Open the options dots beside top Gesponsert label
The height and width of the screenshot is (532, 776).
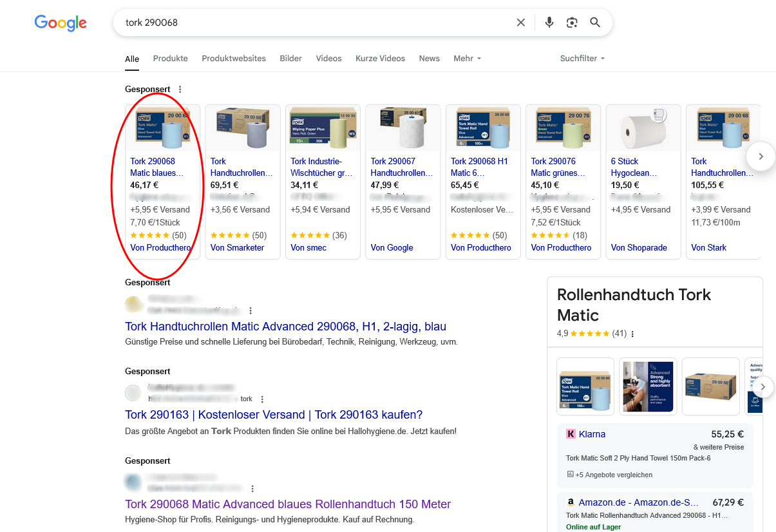click(180, 90)
